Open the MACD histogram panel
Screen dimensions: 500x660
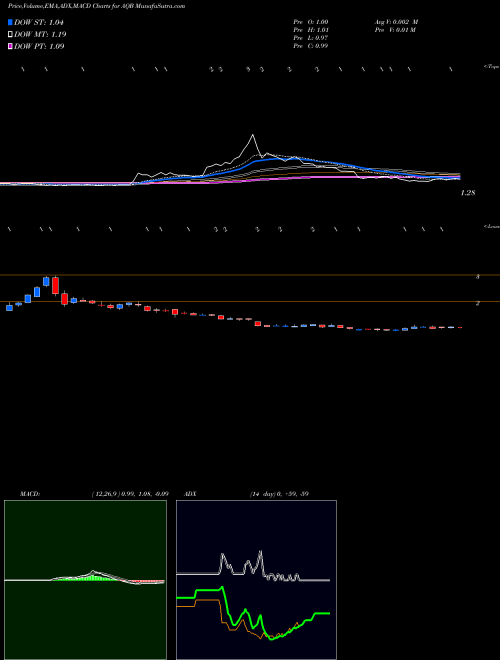85,580
